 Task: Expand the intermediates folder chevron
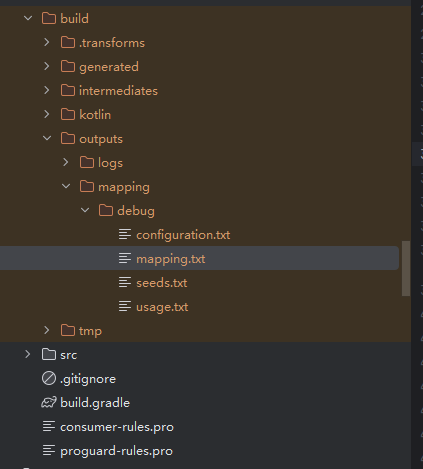click(x=47, y=90)
